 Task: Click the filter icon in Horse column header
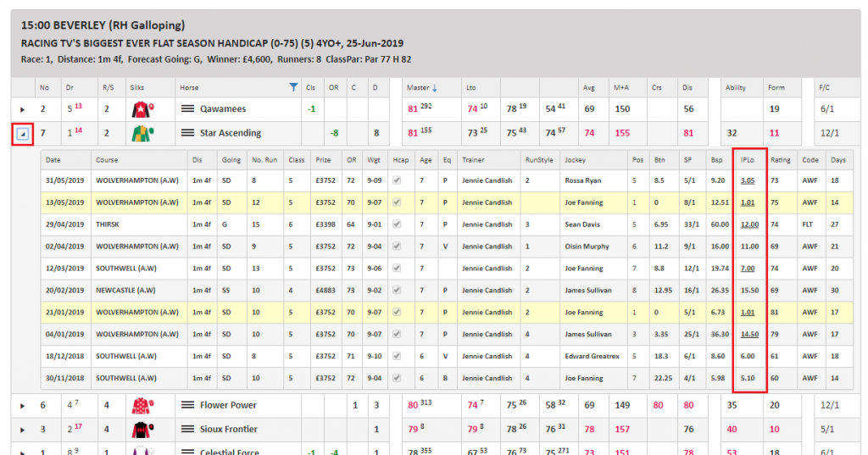pos(293,87)
